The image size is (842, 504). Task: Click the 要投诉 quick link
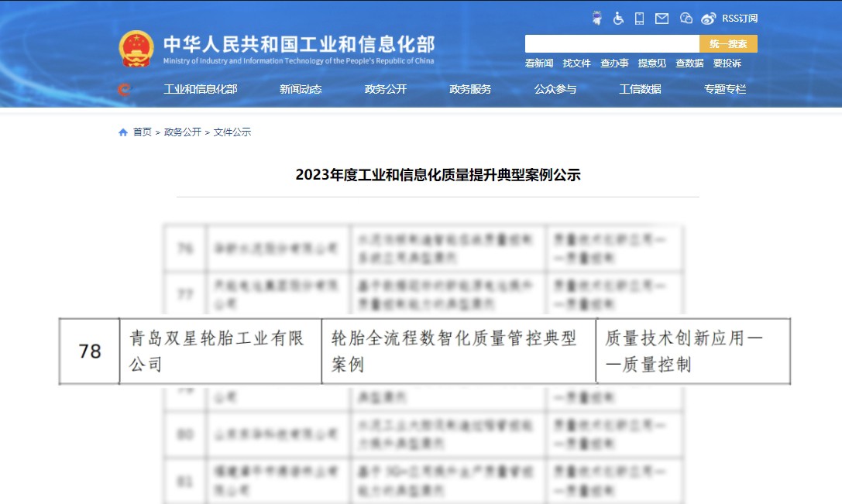[727, 63]
